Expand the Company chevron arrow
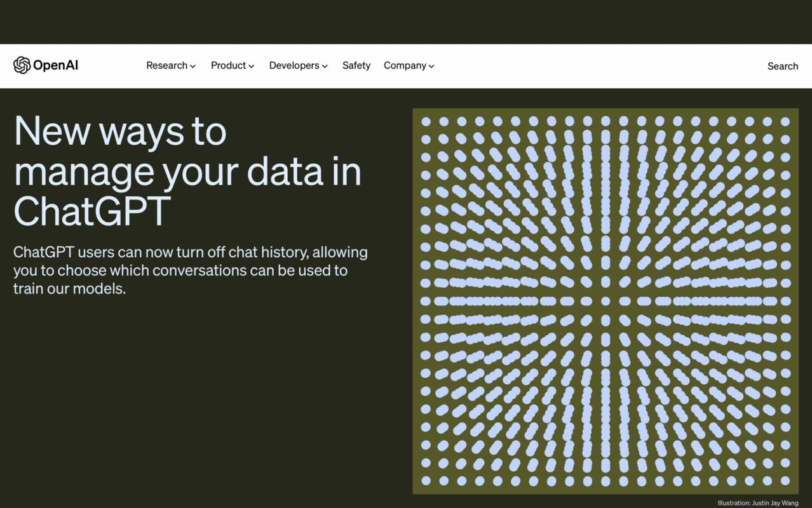 point(431,66)
